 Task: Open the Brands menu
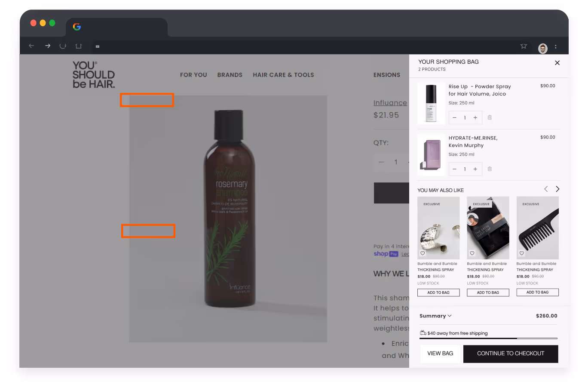coord(230,75)
